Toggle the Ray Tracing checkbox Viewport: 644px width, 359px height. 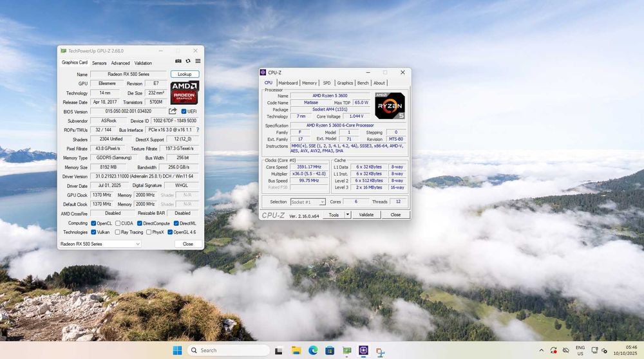coord(117,232)
